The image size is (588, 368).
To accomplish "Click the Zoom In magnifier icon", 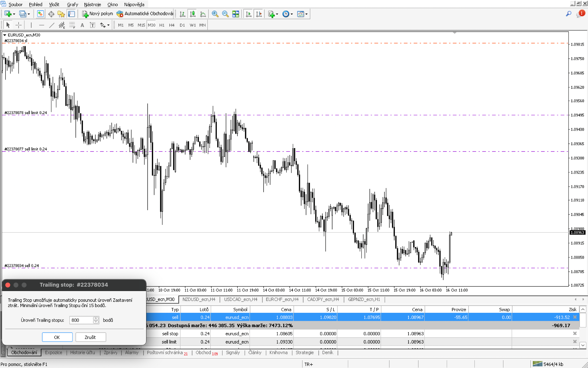I will pos(215,14).
